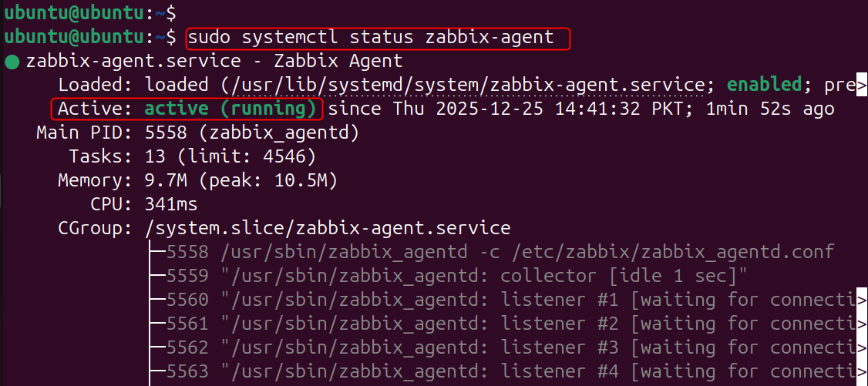Click the truncation arrow ending the Loaded line

coord(862,86)
